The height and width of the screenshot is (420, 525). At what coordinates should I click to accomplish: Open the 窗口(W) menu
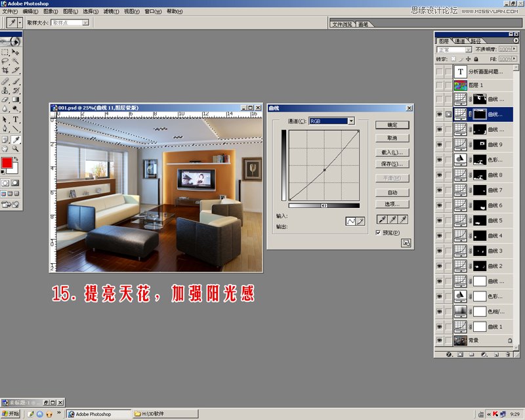pyautogui.click(x=153, y=11)
